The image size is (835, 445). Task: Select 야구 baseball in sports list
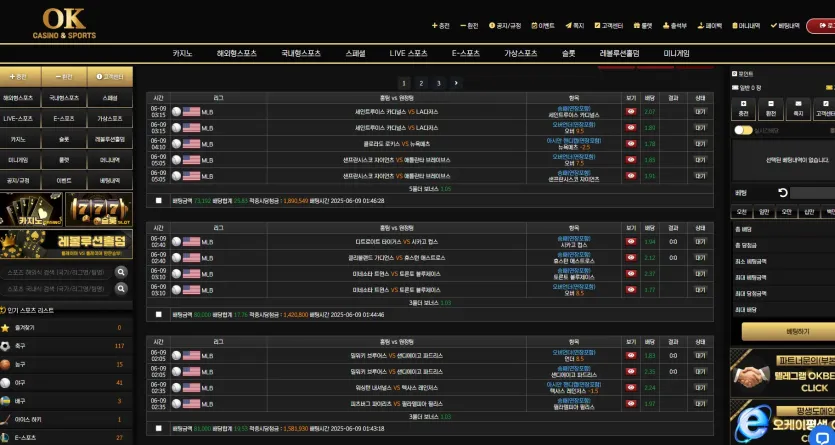tap(66, 383)
